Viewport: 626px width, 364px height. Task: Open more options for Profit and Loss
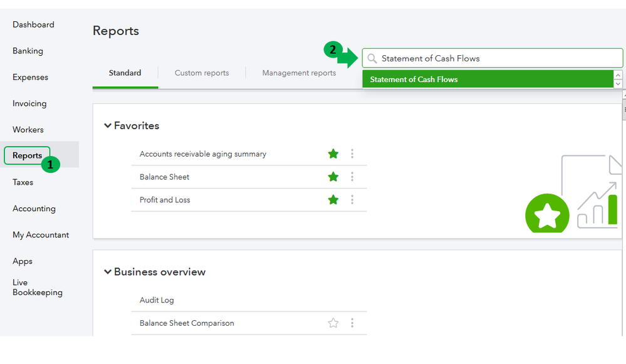point(352,200)
